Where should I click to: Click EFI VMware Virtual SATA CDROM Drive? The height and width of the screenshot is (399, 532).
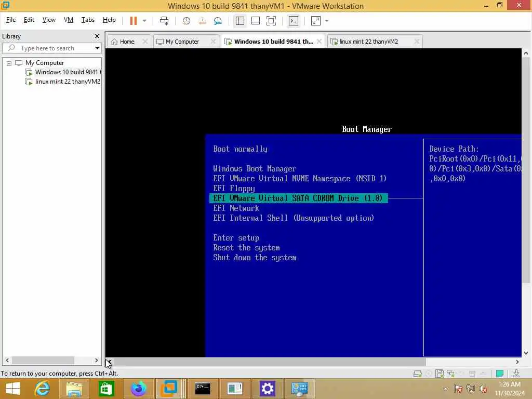pyautogui.click(x=299, y=198)
